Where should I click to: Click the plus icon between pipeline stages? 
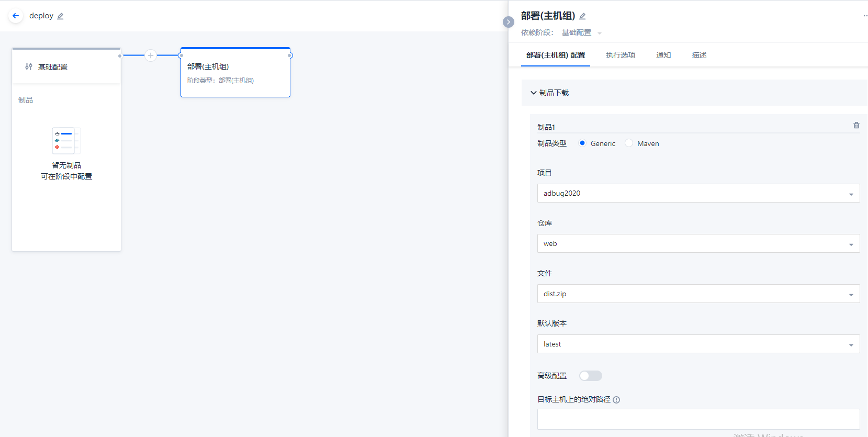pos(151,55)
